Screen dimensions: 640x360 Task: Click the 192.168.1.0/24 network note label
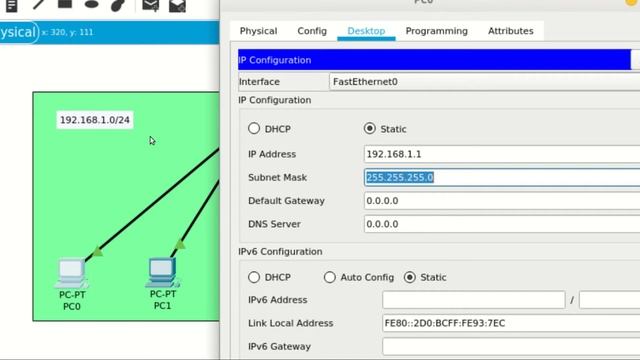click(x=95, y=120)
